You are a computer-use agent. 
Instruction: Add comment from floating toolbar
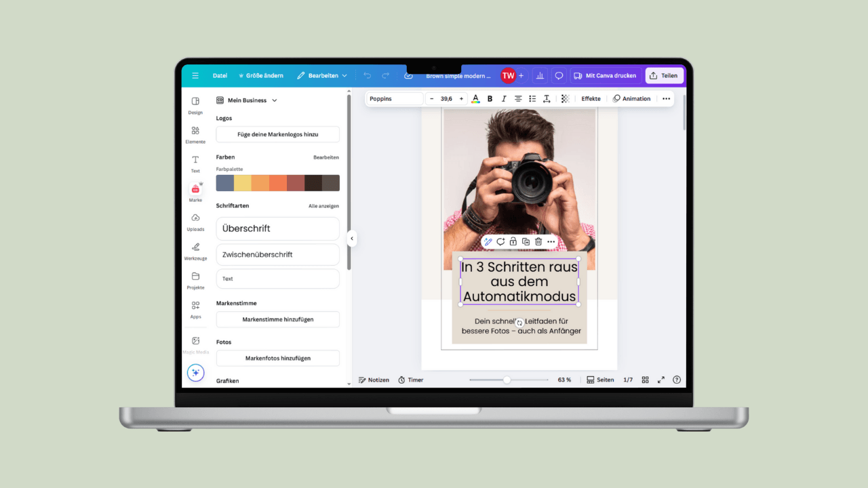point(500,242)
